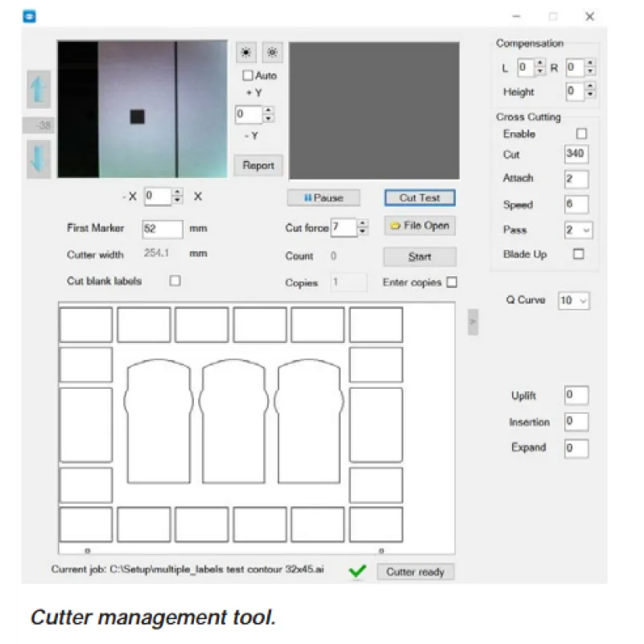The height and width of the screenshot is (644, 644).
Task: Click the Count value 0
Action: pyautogui.click(x=333, y=256)
